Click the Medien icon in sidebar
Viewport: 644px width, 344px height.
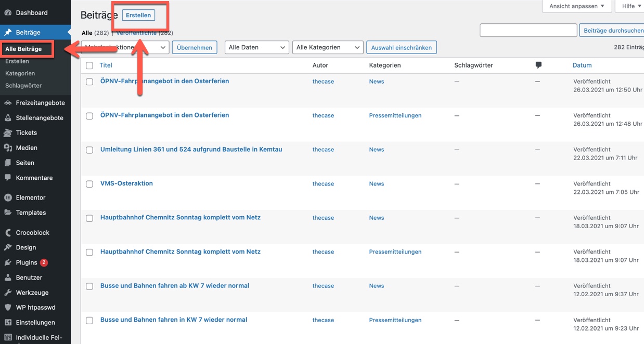pyautogui.click(x=8, y=148)
